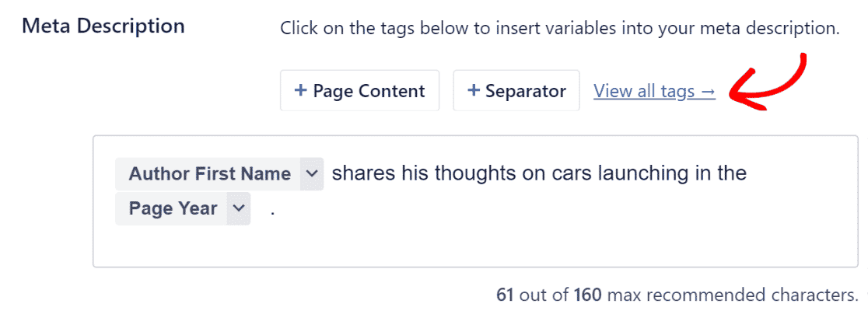Click the Meta Description heading label

point(103,26)
